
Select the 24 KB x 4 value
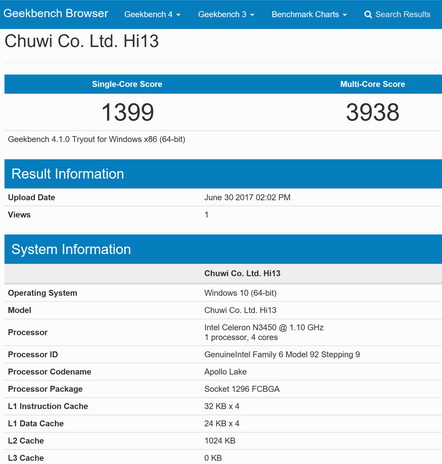[222, 424]
